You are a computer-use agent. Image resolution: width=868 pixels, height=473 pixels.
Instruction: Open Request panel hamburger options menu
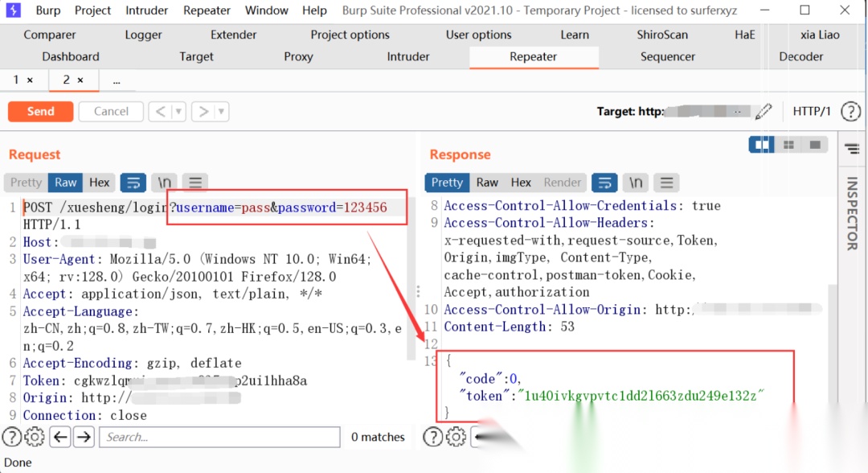[x=194, y=183]
